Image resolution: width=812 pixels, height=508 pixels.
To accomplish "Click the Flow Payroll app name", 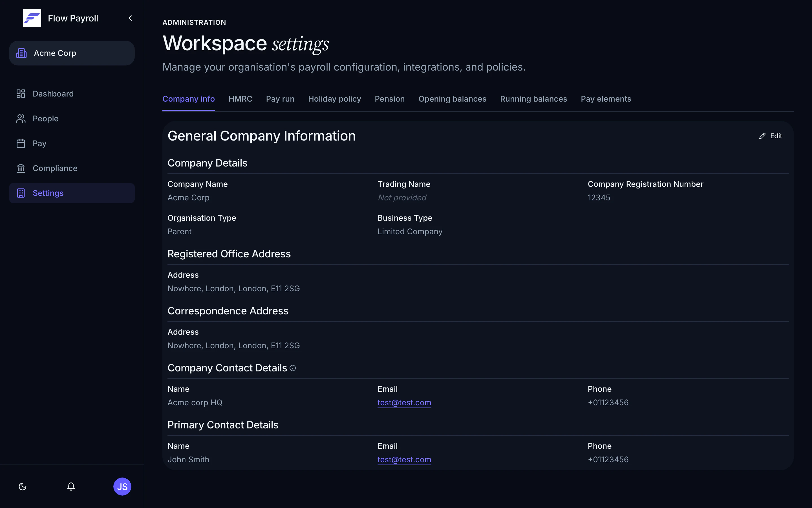I will point(73,18).
